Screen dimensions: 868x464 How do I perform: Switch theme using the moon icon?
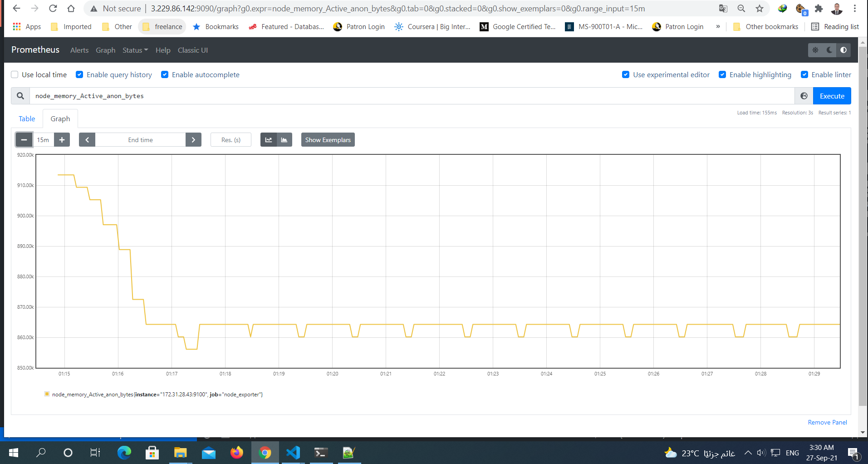(829, 50)
